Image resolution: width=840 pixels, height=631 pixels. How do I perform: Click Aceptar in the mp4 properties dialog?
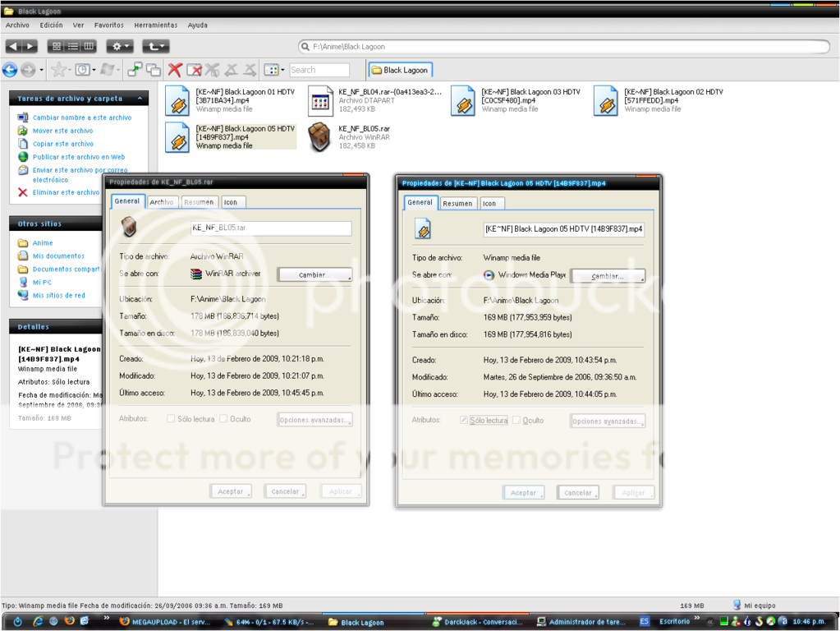click(523, 493)
